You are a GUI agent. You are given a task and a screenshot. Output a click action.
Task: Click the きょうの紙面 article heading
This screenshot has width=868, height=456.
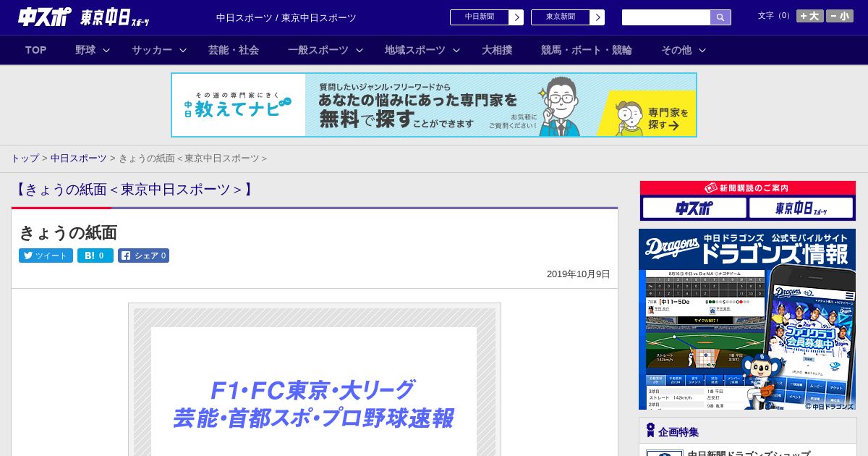(68, 232)
